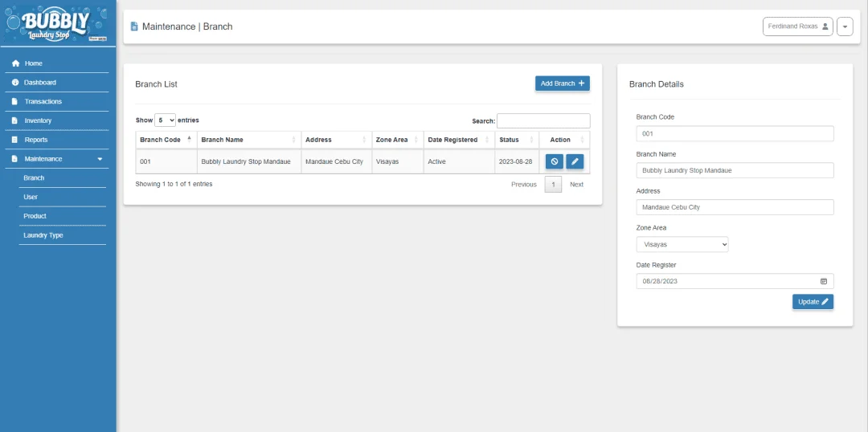Select page 1 in pagination

click(553, 184)
